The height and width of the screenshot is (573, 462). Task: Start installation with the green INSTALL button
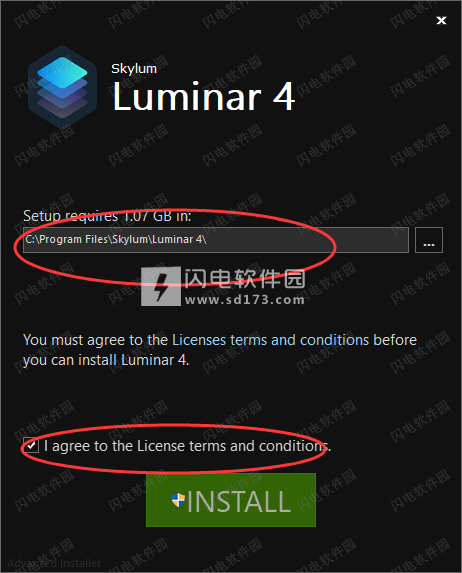click(231, 500)
